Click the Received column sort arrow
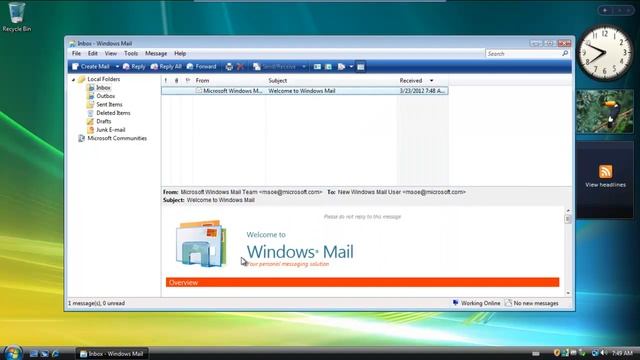 (x=431, y=81)
